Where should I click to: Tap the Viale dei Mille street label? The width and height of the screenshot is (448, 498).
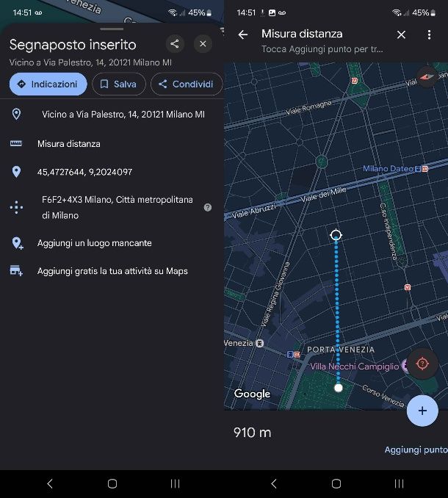point(323,194)
